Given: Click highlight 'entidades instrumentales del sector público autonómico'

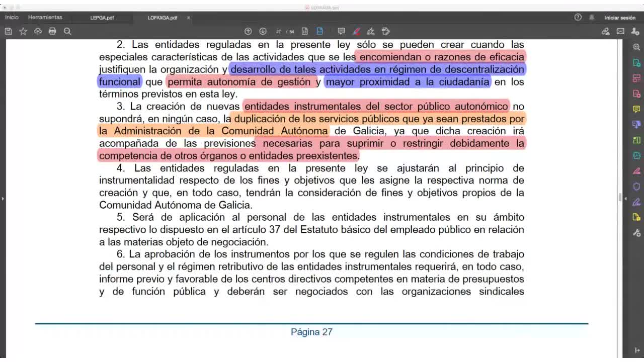Looking at the screenshot, I should [x=376, y=106].
